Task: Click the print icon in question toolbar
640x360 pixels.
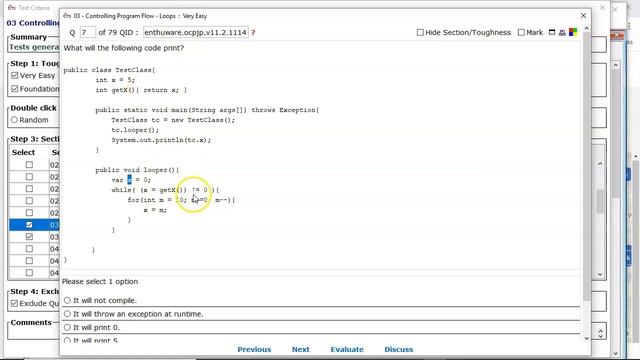Action: [x=562, y=32]
